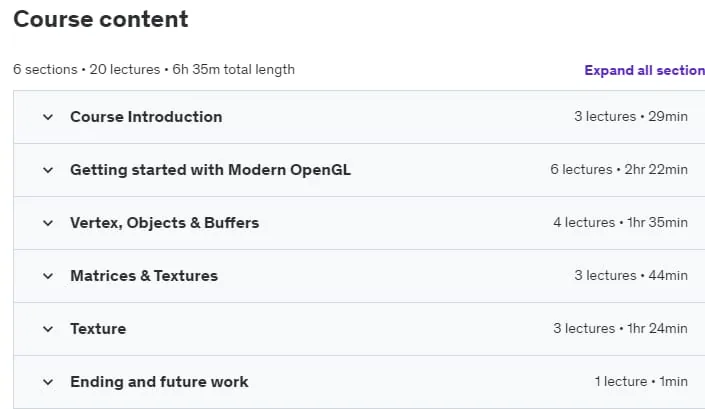Screen dimensions: 705x409
Task: Click the 4 lectures • 1hr 35min label
Action: (x=620, y=222)
